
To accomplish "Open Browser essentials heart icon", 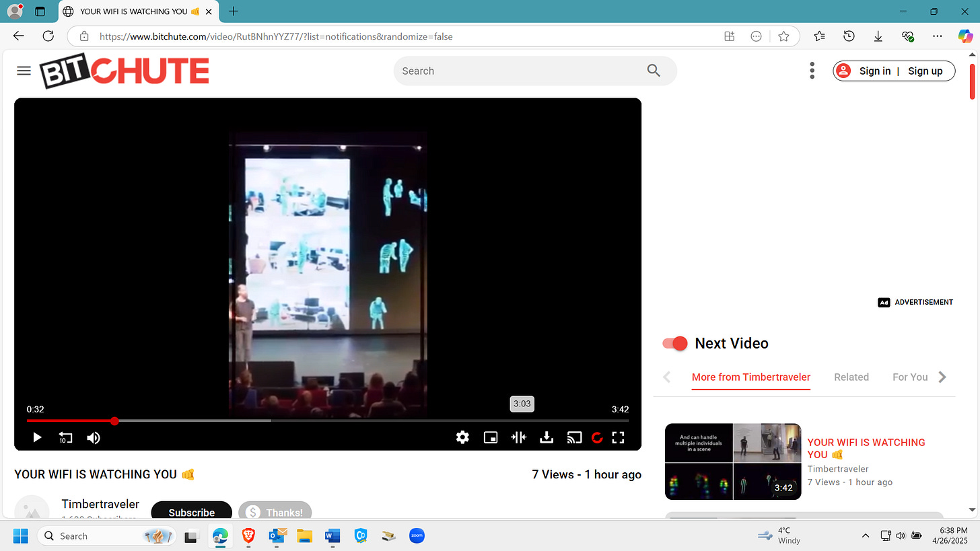I will click(x=907, y=36).
